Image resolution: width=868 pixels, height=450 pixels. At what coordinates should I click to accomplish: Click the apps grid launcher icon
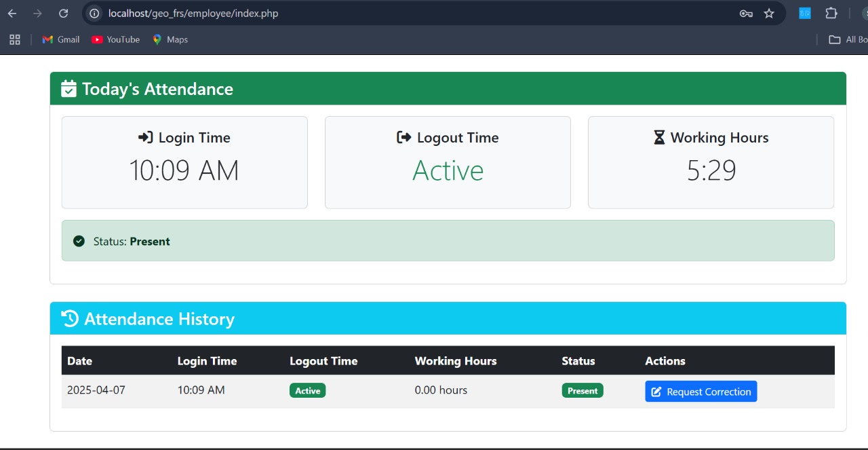15,39
